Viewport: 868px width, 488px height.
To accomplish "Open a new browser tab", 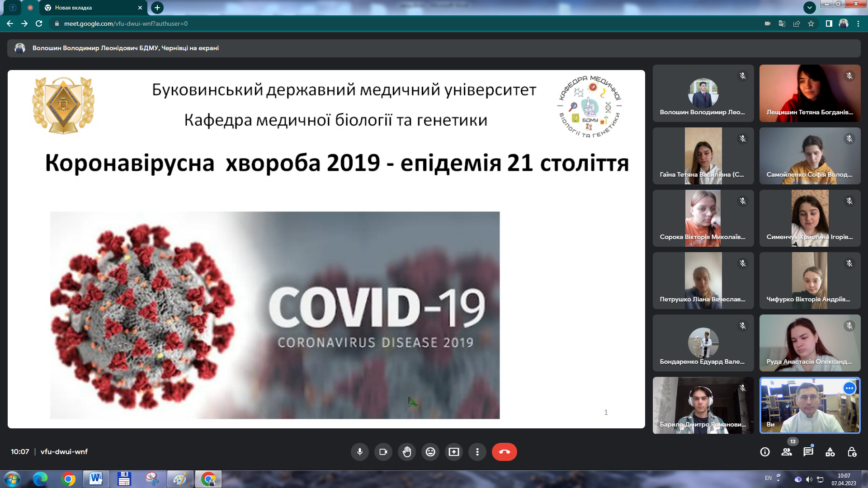I will (x=157, y=8).
